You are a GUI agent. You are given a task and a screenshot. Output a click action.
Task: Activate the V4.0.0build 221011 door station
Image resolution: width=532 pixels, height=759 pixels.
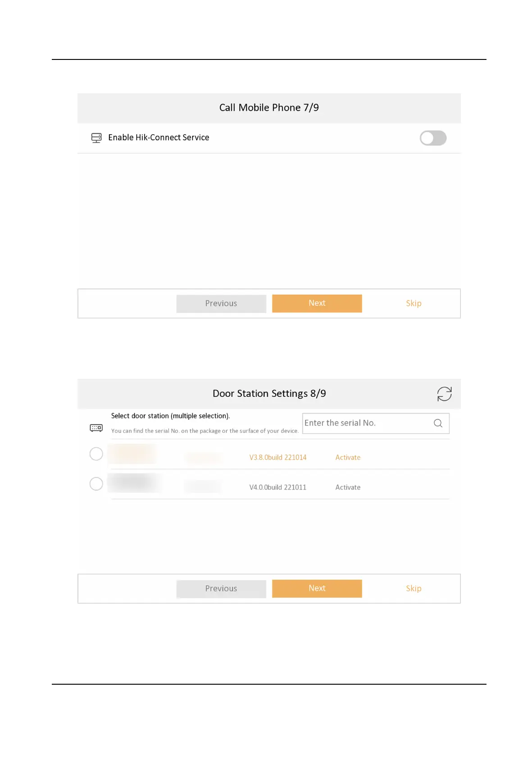tap(348, 487)
